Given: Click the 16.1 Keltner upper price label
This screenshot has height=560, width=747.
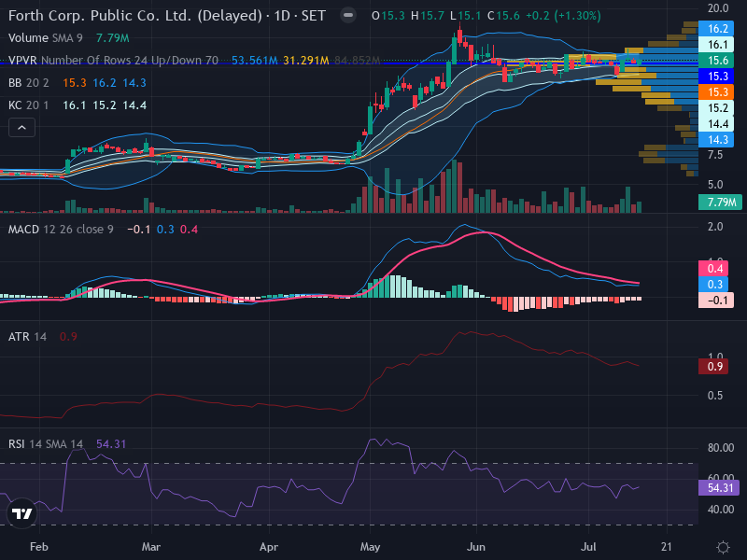Looking at the screenshot, I should coord(715,45).
